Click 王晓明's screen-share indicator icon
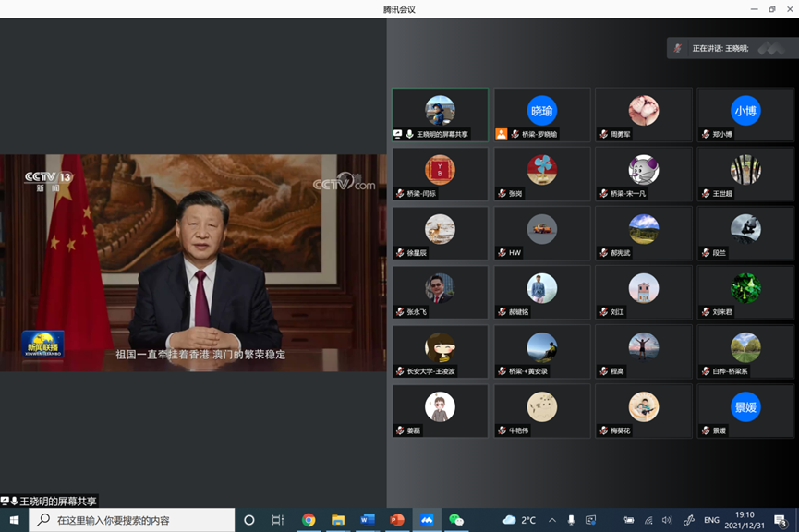 pyautogui.click(x=398, y=134)
